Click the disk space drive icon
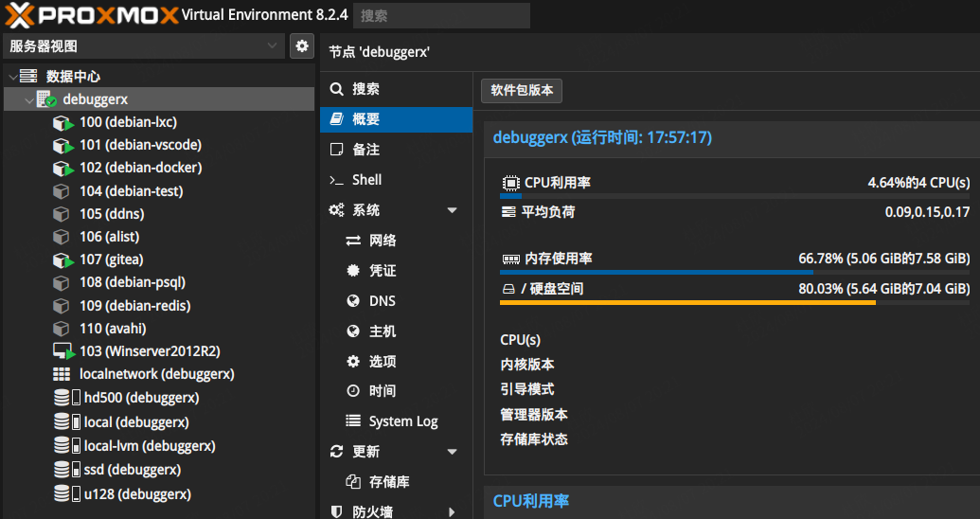The height and width of the screenshot is (519, 980). tap(508, 289)
